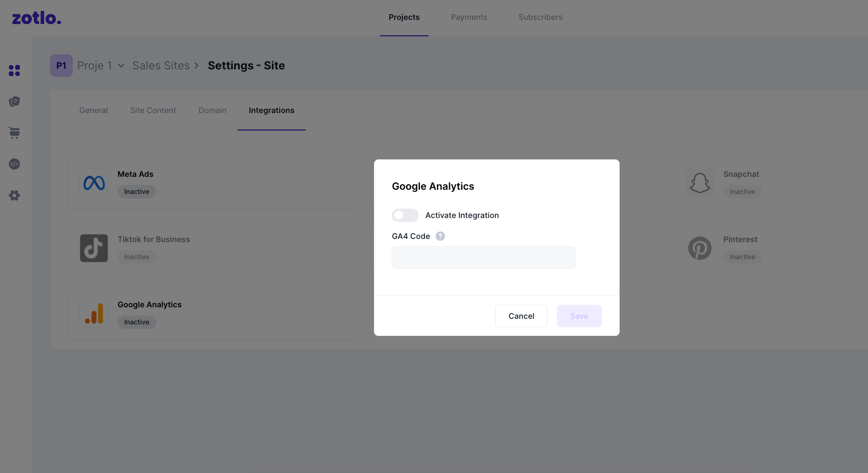Screen dimensions: 868x473
Task: Click the Snapchat ghost icon
Action: tap(700, 183)
